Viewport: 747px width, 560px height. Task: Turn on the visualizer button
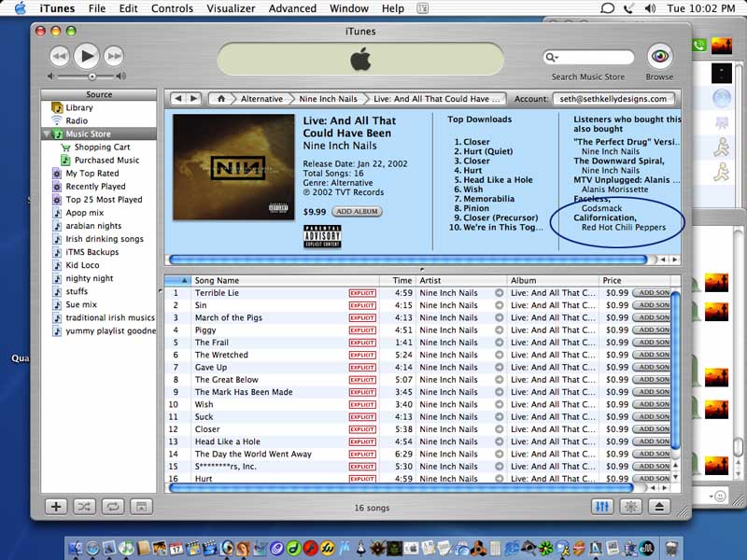click(x=631, y=507)
